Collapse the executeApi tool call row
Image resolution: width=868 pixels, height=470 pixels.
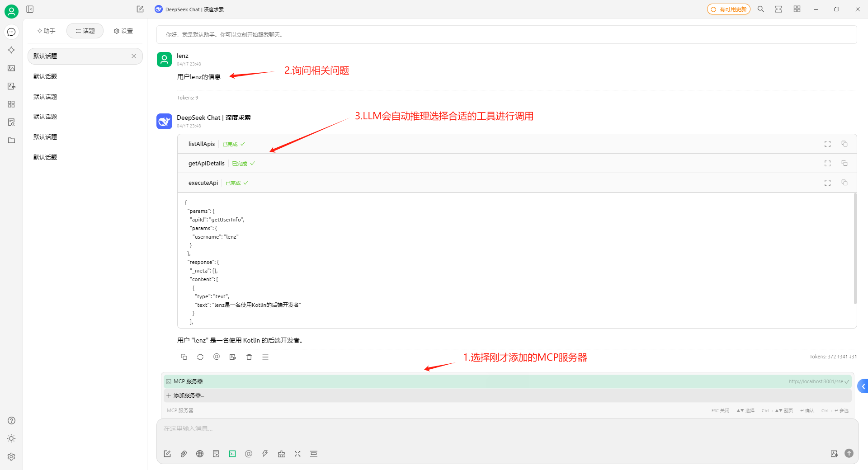517,183
